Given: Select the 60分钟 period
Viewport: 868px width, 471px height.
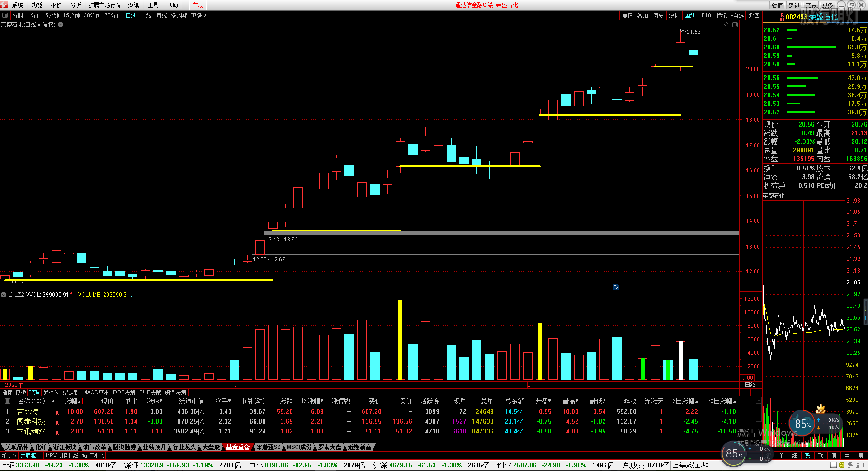Looking at the screenshot, I should click(113, 15).
